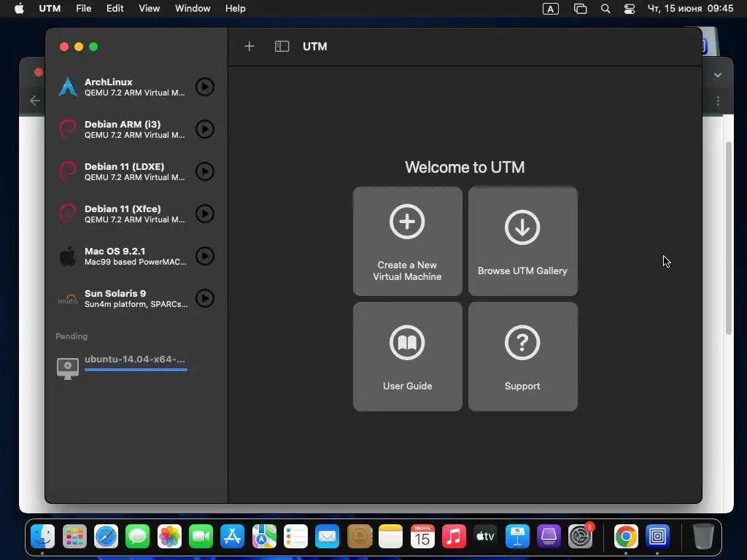Open Photos from the Dock
Viewport: 747px width, 560px height.
[169, 537]
